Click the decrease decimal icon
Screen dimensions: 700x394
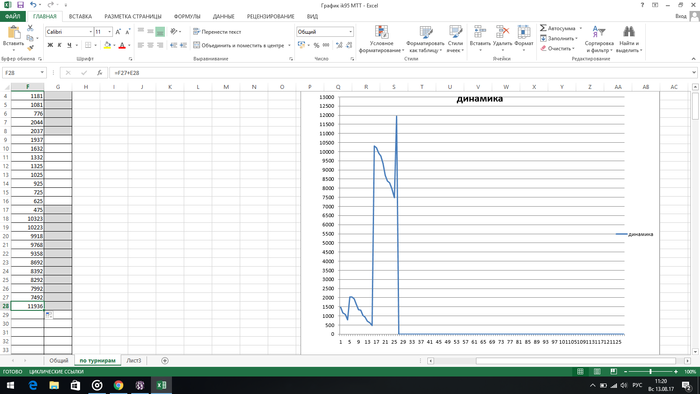click(349, 45)
